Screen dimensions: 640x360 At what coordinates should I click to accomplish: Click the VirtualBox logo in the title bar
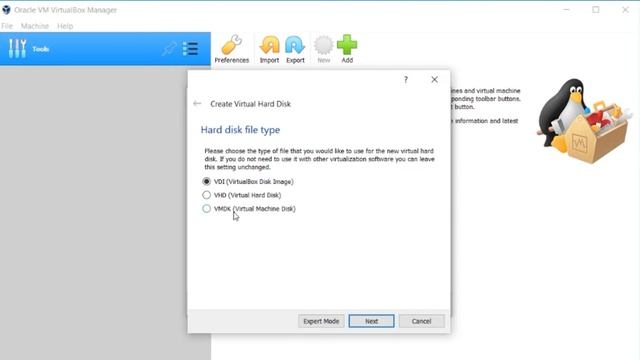[x=6, y=10]
